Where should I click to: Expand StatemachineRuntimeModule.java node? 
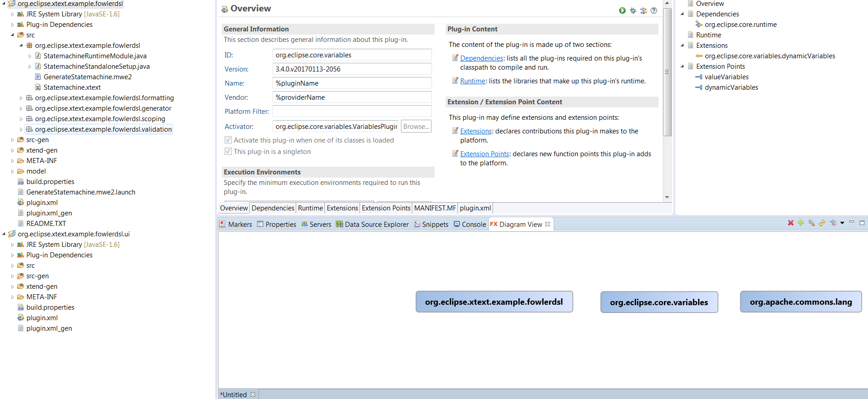coord(30,56)
